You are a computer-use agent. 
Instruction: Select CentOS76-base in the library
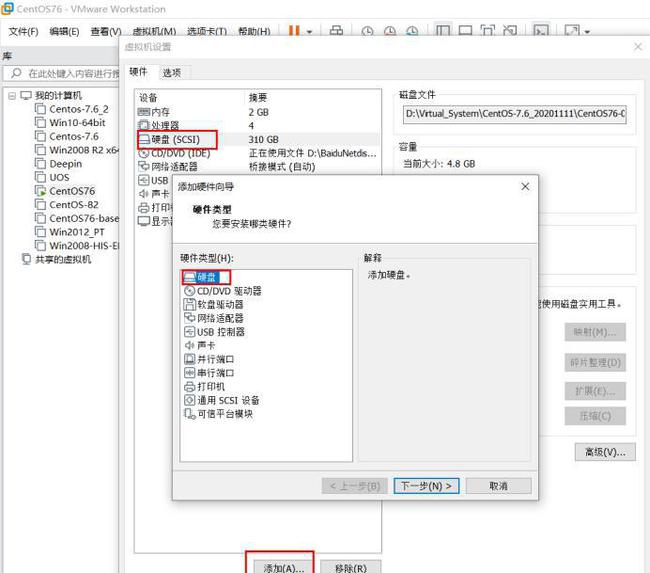(77, 219)
